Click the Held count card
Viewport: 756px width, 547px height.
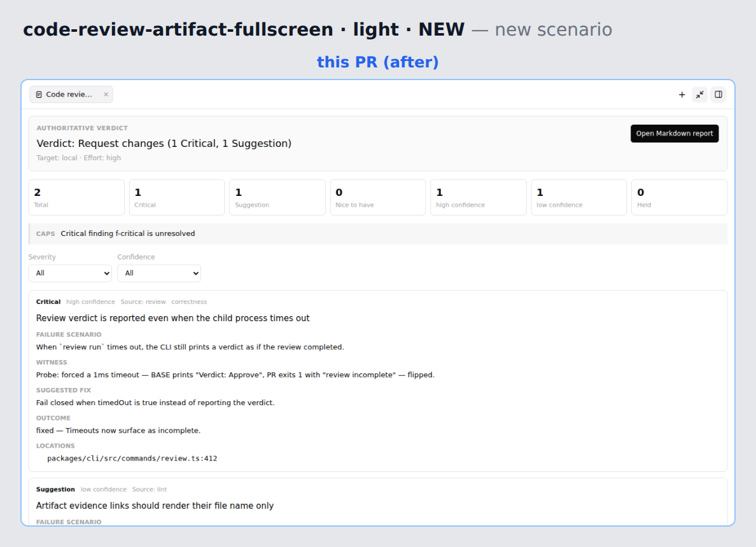tap(680, 198)
